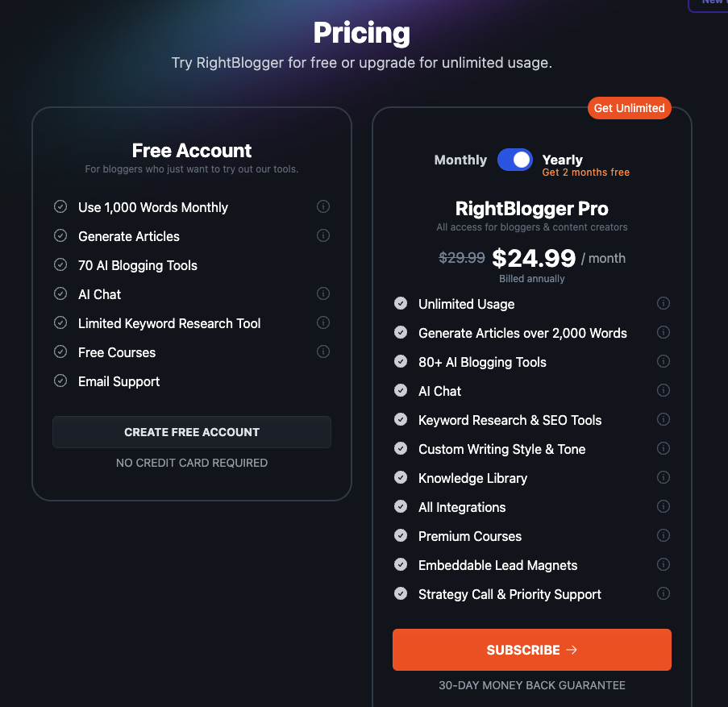
Task: Click info icon beside Generate Articles
Action: pos(323,236)
